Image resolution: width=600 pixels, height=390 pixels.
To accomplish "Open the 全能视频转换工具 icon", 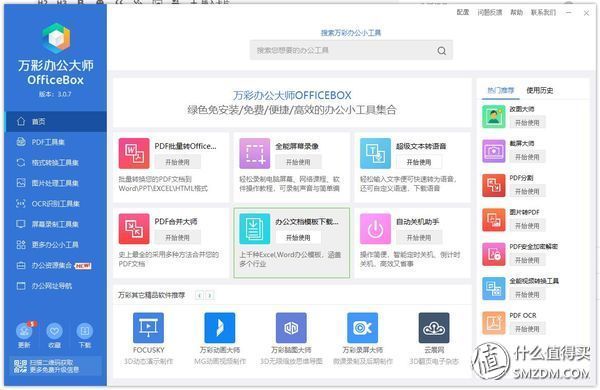I will pyautogui.click(x=494, y=289).
